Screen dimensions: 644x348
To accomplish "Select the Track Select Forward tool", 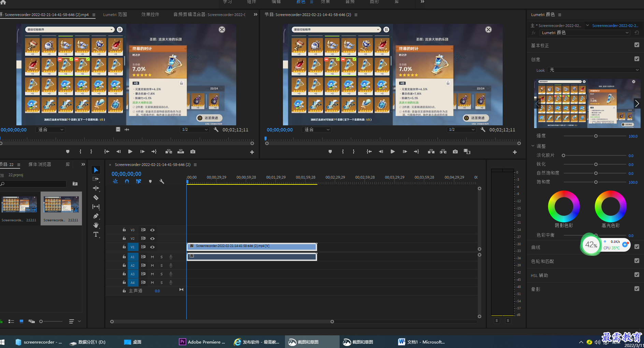I will click(96, 179).
